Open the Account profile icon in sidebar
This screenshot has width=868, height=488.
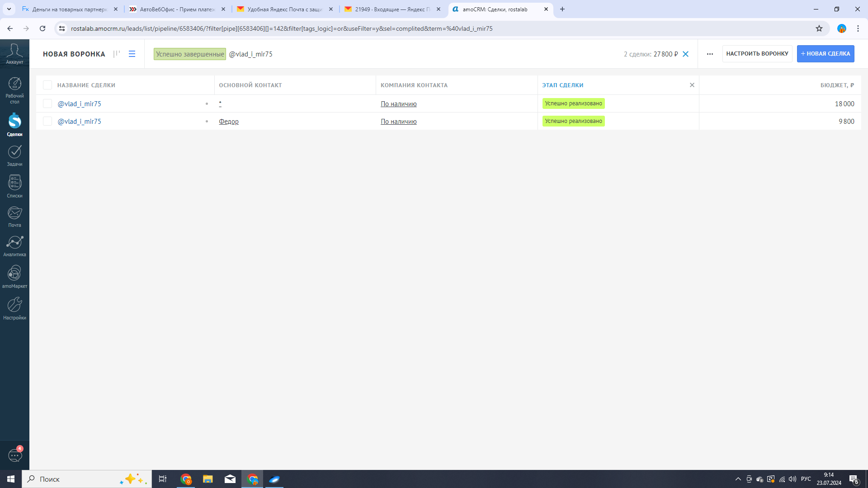pos(14,53)
